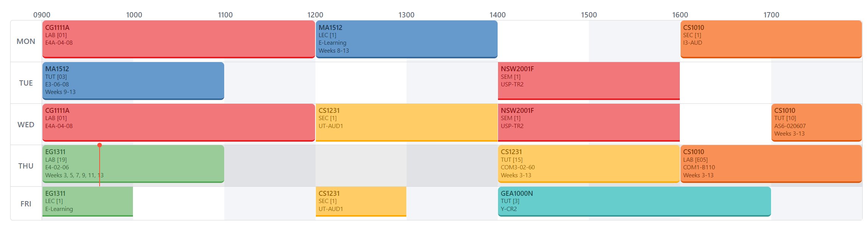Click the MA1512 TUT [03] block on Tuesday
Viewport: 868px width, 228px height.
[x=133, y=81]
